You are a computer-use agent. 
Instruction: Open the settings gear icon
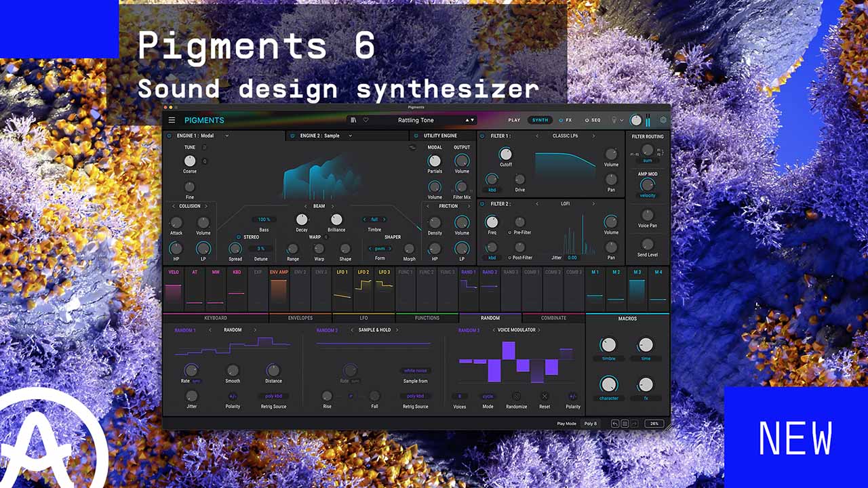[x=663, y=120]
